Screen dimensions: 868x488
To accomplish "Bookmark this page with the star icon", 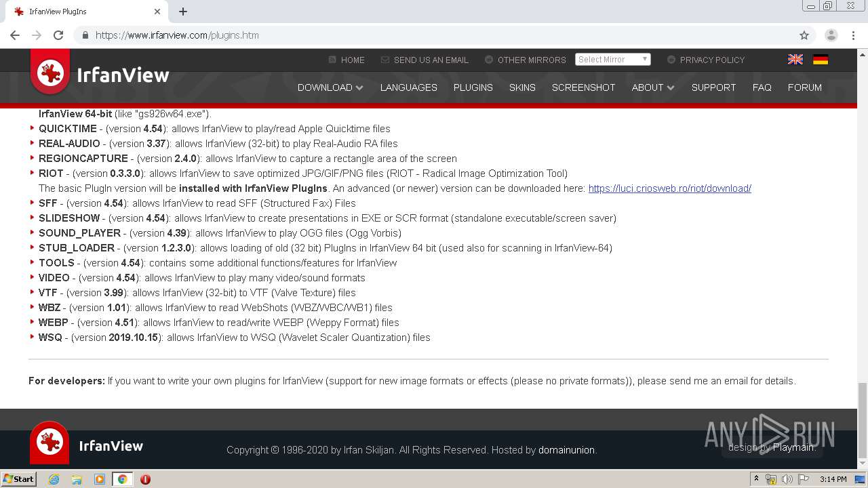I will click(x=804, y=35).
